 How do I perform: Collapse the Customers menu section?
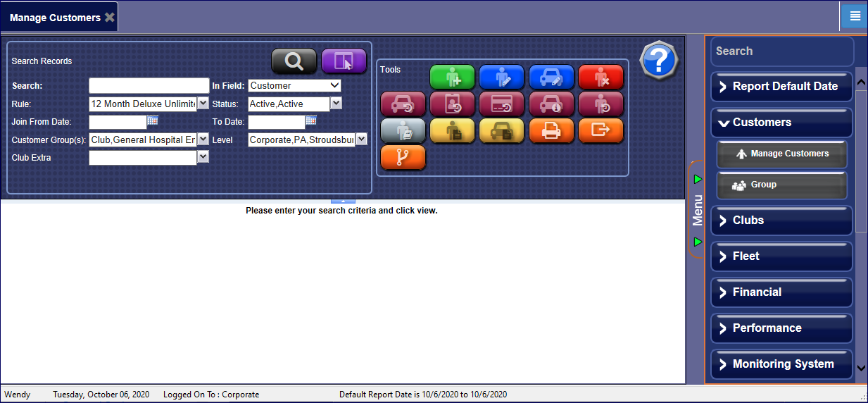781,123
